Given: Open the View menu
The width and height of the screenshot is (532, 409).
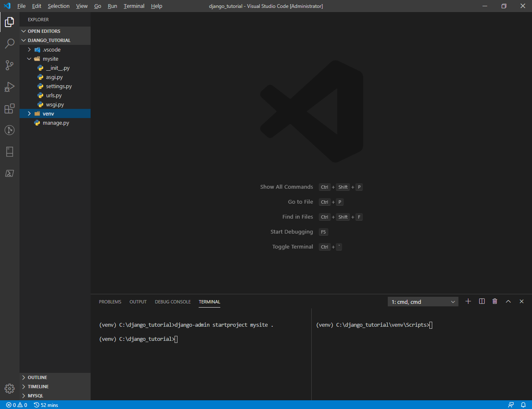Looking at the screenshot, I should coord(82,6).
